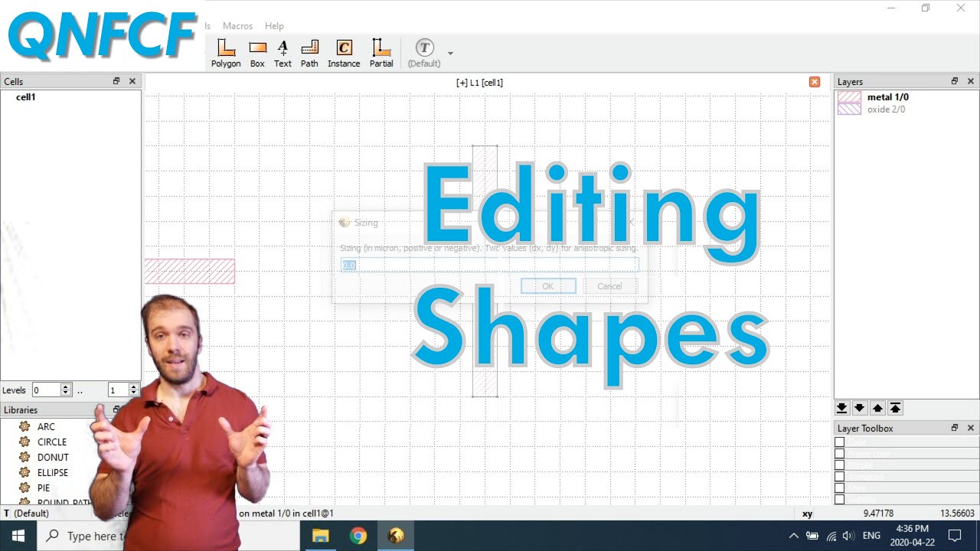Click the Levels from-value spin arrows
The width and height of the screenshot is (980, 551).
(66, 390)
